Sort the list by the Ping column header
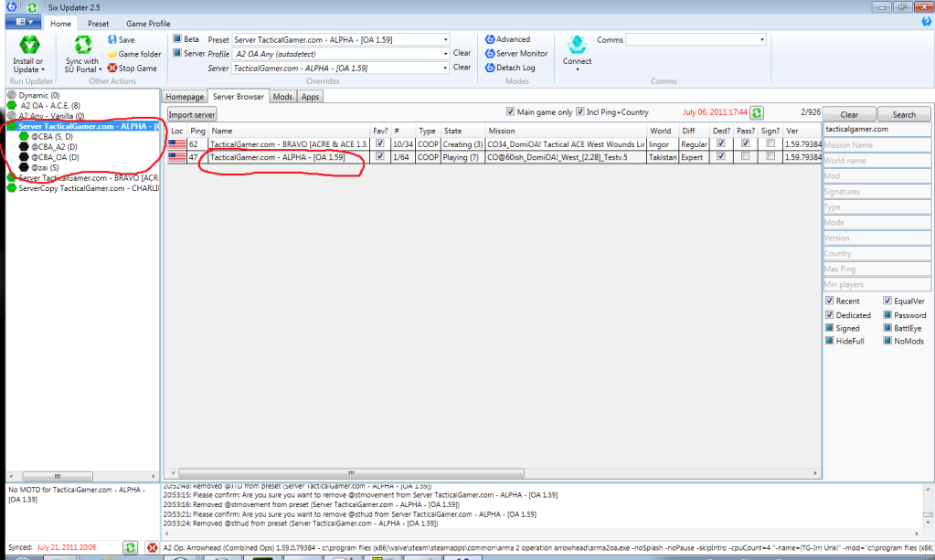The height and width of the screenshot is (560, 935). pos(197,131)
